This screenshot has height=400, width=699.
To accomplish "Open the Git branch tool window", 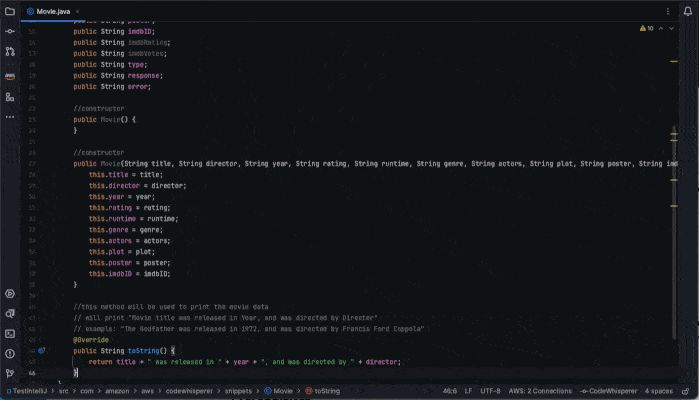I will 10,374.
